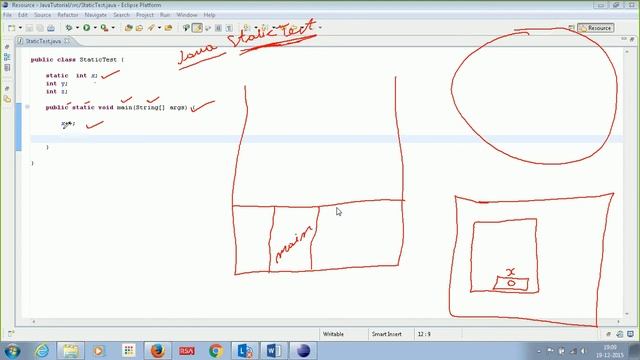Click the 'int z;' code line
The height and width of the screenshot is (360, 640).
point(56,91)
